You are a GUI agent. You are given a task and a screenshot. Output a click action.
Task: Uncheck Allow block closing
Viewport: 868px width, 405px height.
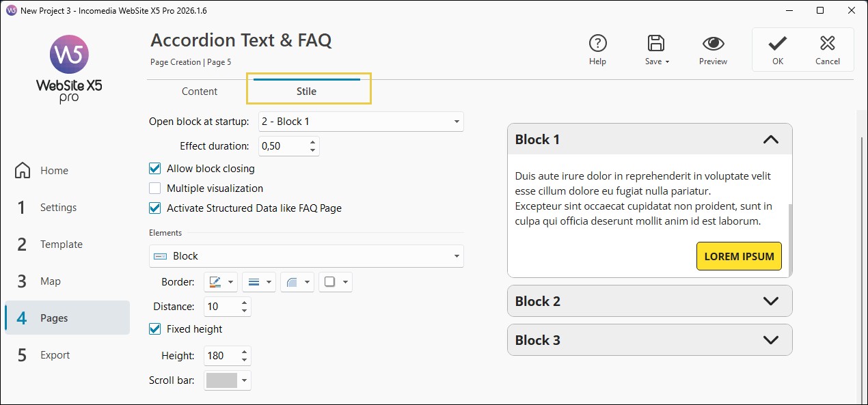click(155, 169)
